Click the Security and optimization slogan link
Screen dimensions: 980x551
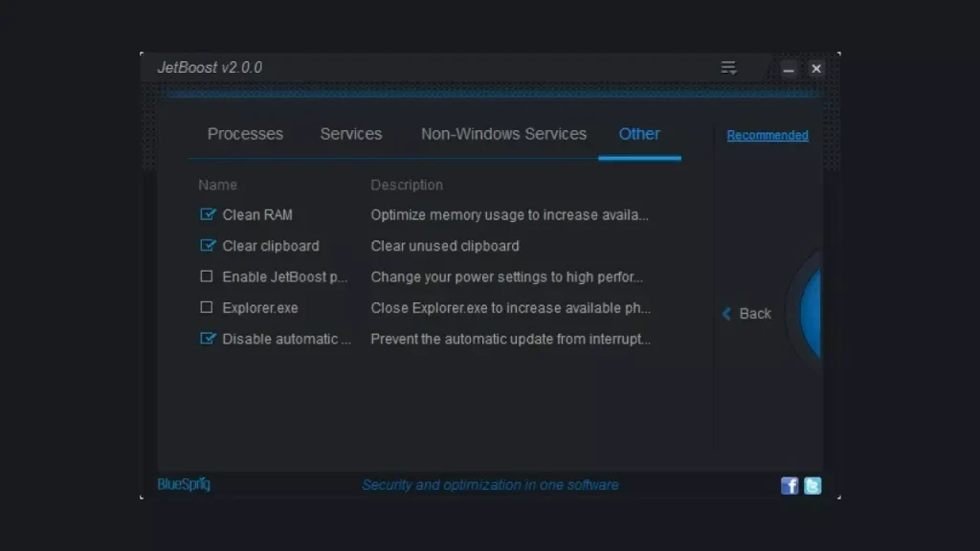coord(490,485)
